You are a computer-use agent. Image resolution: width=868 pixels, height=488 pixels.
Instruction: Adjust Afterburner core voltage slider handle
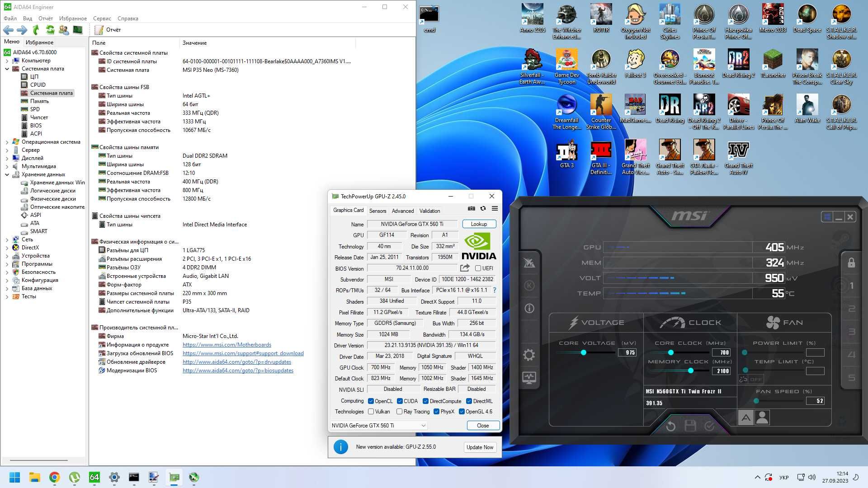click(584, 352)
